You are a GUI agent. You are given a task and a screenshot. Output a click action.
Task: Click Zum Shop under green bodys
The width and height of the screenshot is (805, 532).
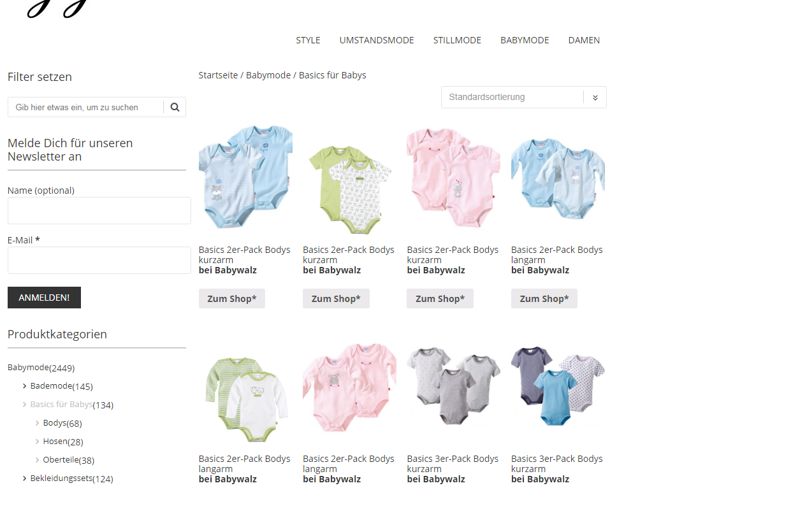(336, 299)
